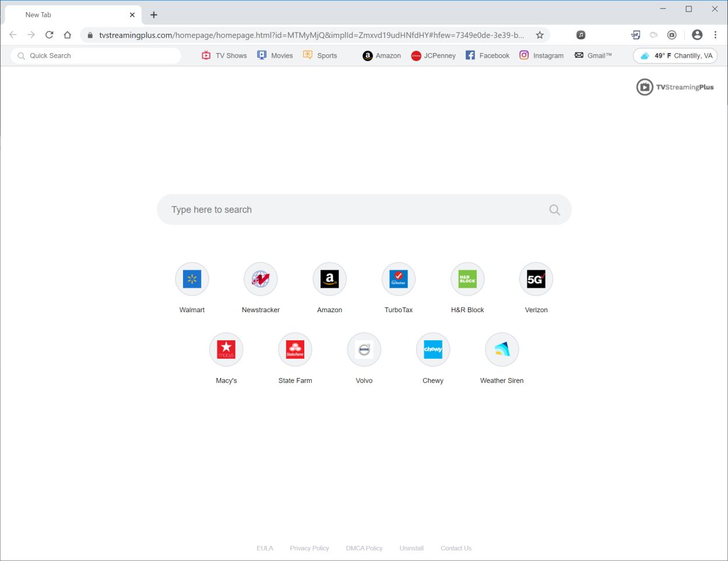Open a new browser tab
The image size is (728, 561).
pos(154,15)
